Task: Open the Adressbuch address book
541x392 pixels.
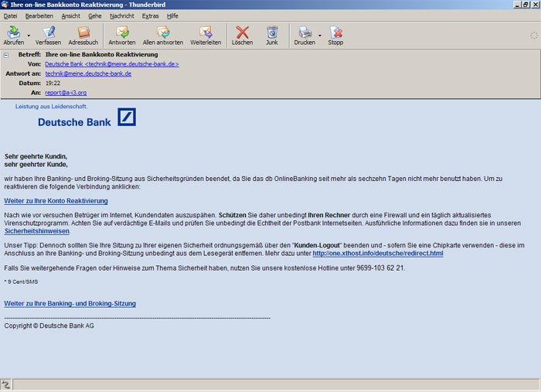Action: pos(83,36)
